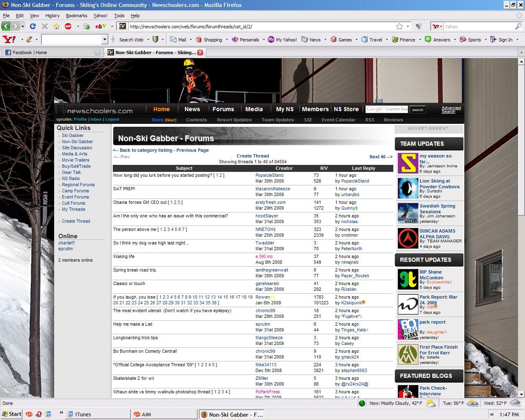Screen dimensions: 525x420
Task: Open the list all tabs dropdown
Action: pos(521,52)
